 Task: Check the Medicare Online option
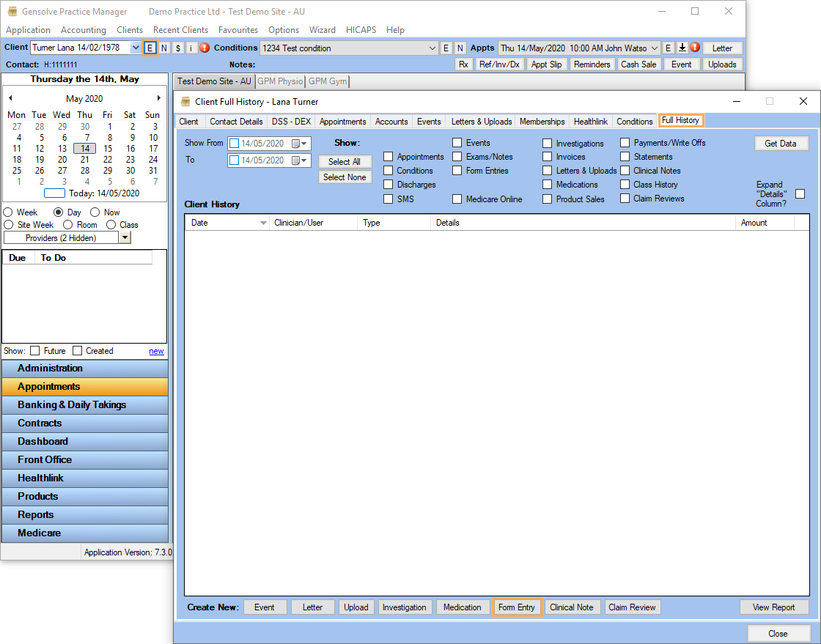coord(457,199)
